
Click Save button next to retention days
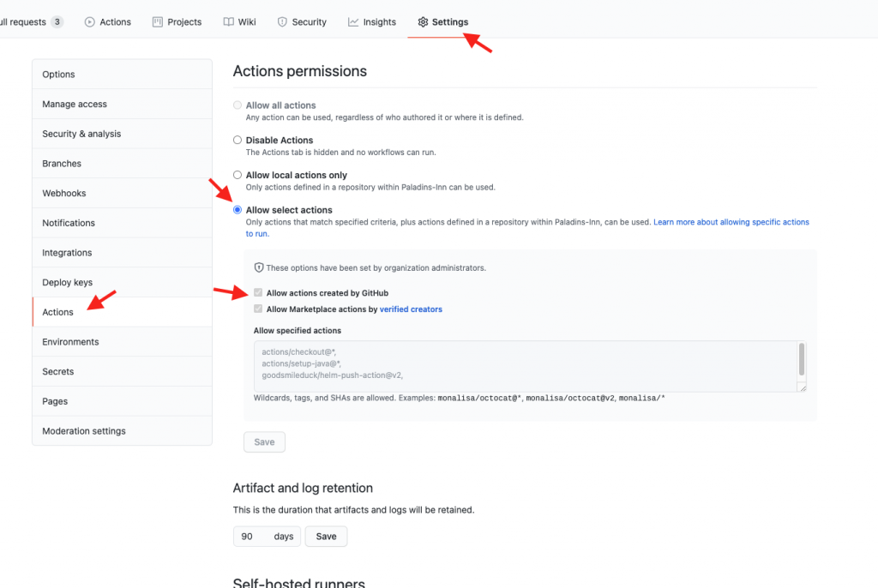(326, 536)
